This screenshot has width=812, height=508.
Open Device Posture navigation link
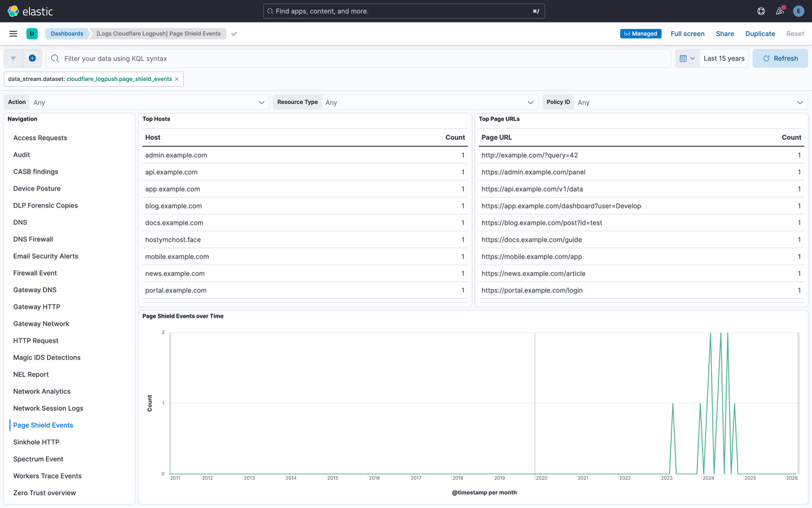pyautogui.click(x=37, y=189)
